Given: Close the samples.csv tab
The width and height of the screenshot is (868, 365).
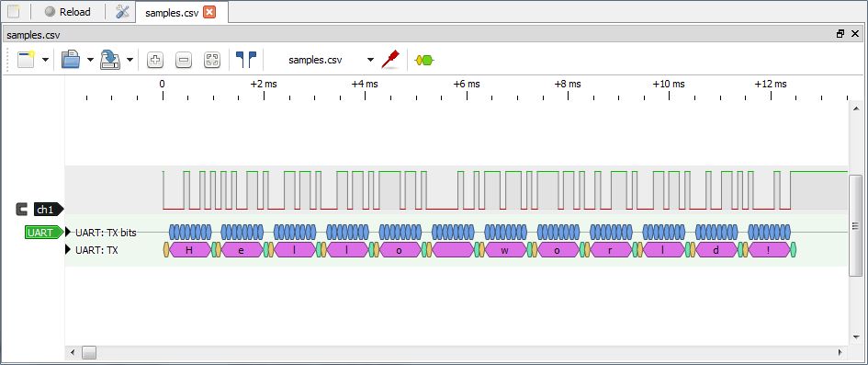Looking at the screenshot, I should pyautogui.click(x=209, y=12).
